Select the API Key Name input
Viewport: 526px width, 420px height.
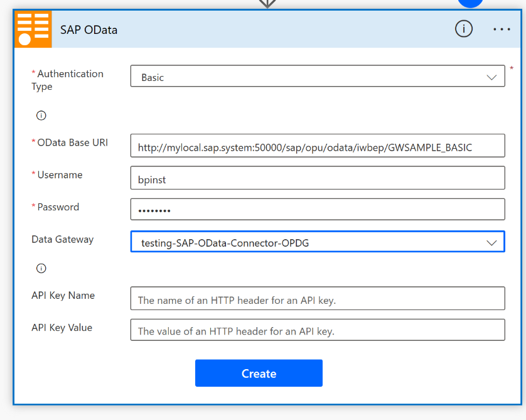[x=317, y=299]
